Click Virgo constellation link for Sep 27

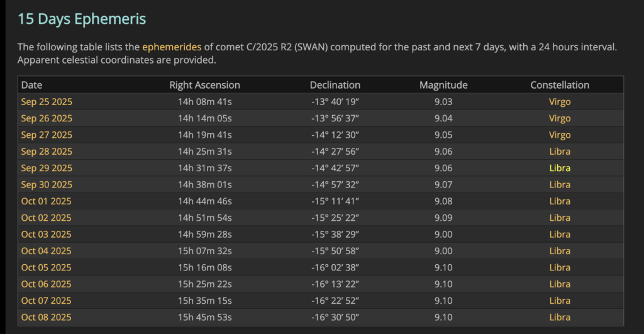pos(559,135)
